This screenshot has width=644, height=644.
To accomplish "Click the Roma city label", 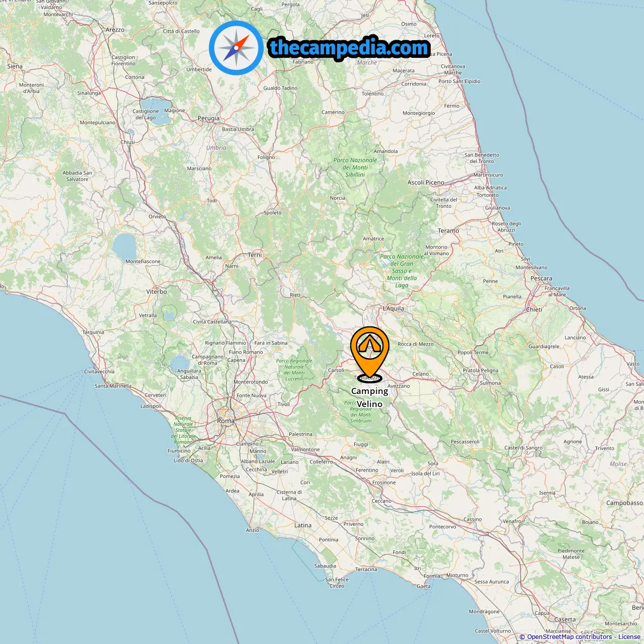I will click(226, 421).
